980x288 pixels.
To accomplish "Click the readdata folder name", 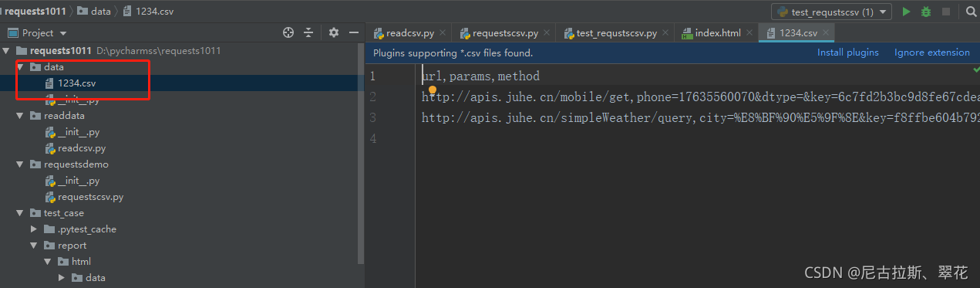I will (x=65, y=116).
